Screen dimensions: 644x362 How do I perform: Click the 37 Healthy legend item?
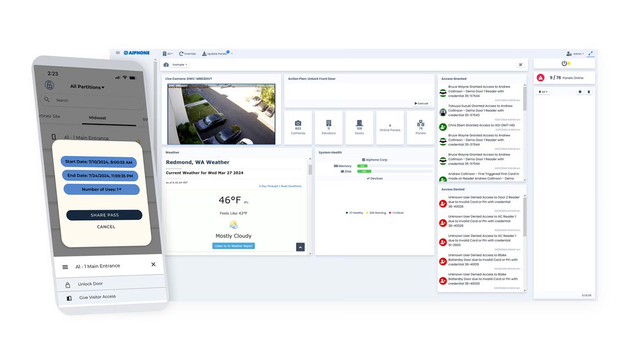(354, 213)
